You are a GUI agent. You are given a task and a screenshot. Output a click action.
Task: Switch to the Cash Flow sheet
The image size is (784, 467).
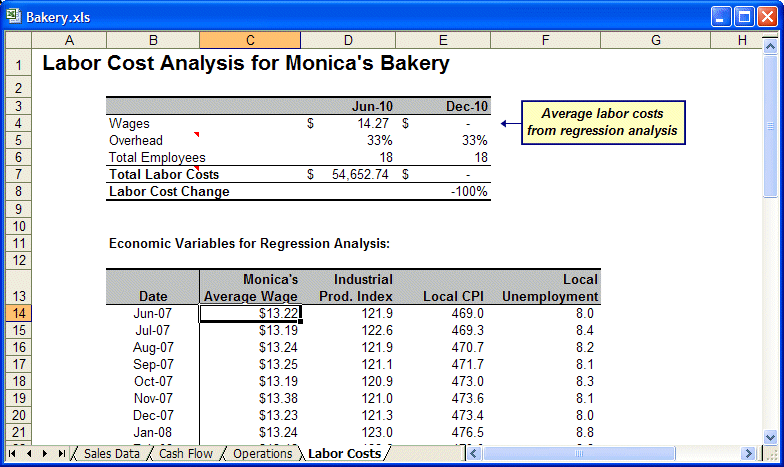(186, 454)
